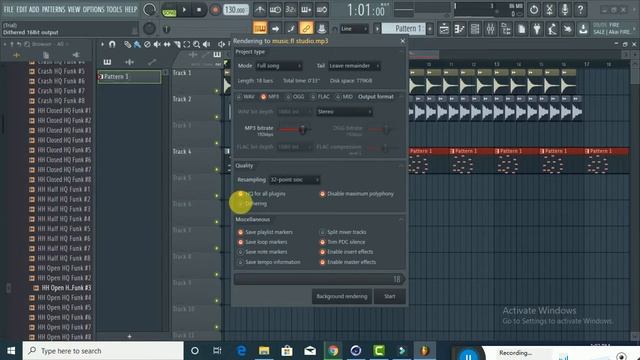The height and width of the screenshot is (360, 640).
Task: Open the PATTERNS menu
Action: pyautogui.click(x=53, y=9)
